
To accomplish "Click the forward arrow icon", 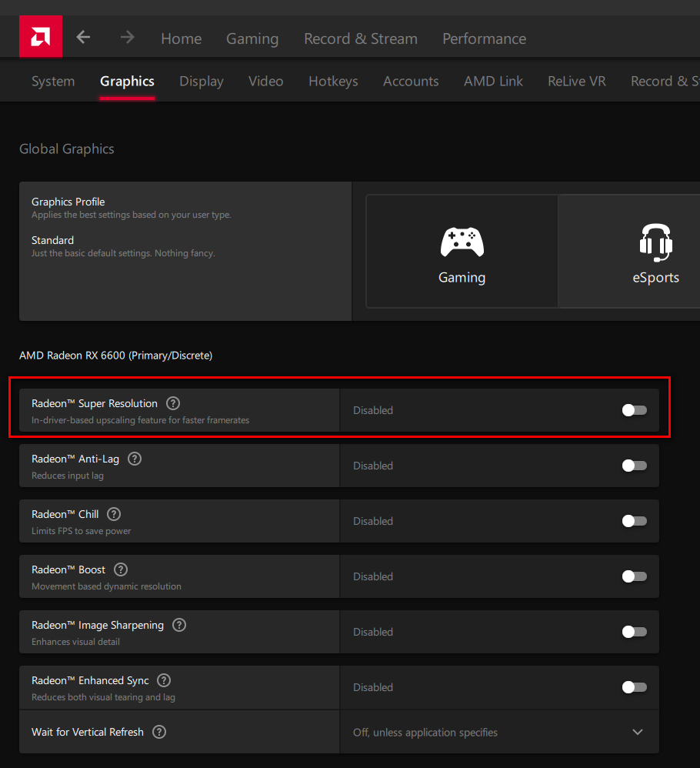I will [x=127, y=38].
